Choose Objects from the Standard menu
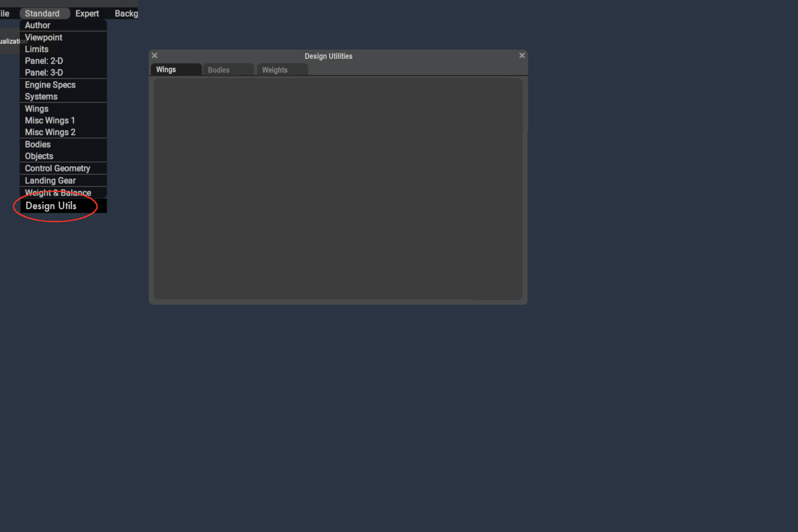The height and width of the screenshot is (532, 798). point(39,156)
